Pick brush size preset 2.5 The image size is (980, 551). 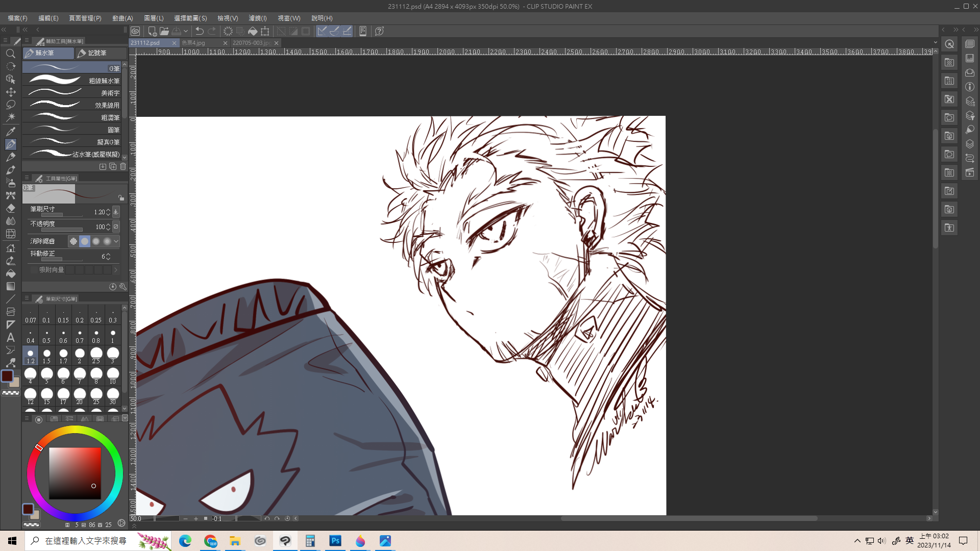(96, 355)
